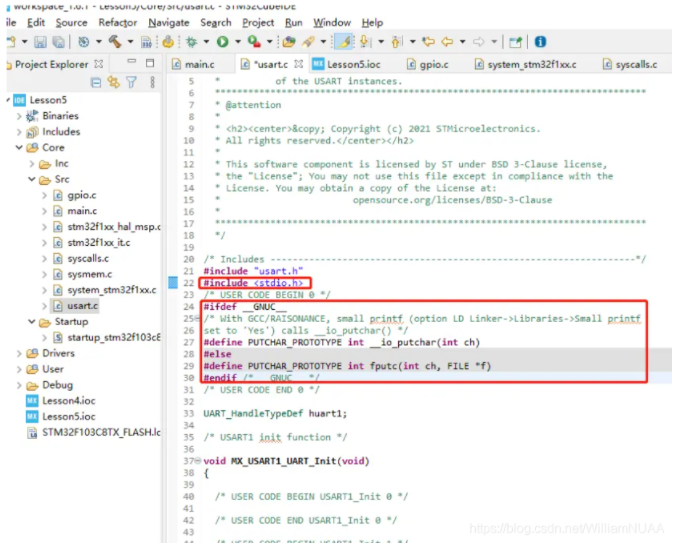The height and width of the screenshot is (558, 680).
Task: Click the blue marker beside line 22
Action: pos(173,283)
